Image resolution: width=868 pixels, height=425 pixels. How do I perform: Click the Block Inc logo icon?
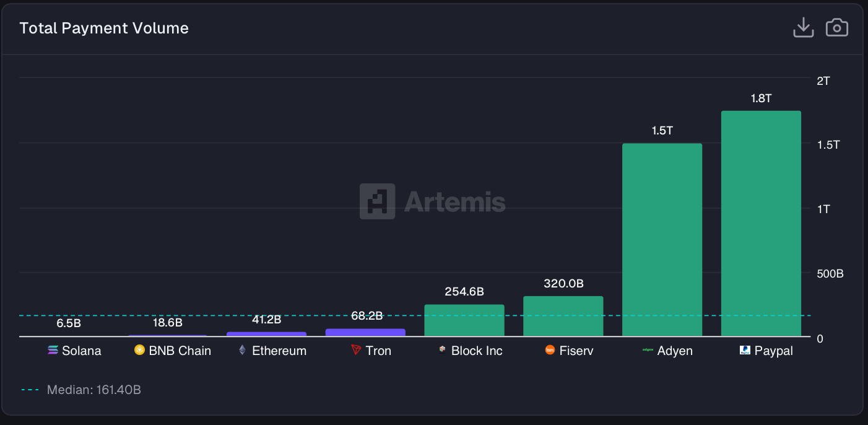coord(442,351)
